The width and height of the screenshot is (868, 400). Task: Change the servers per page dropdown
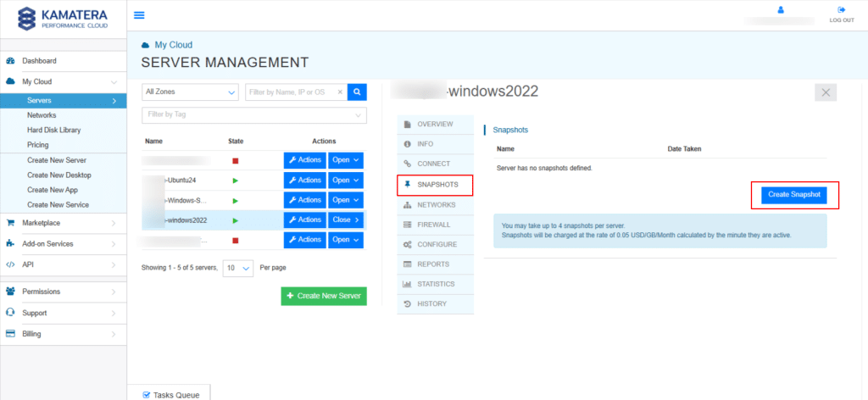click(x=237, y=268)
